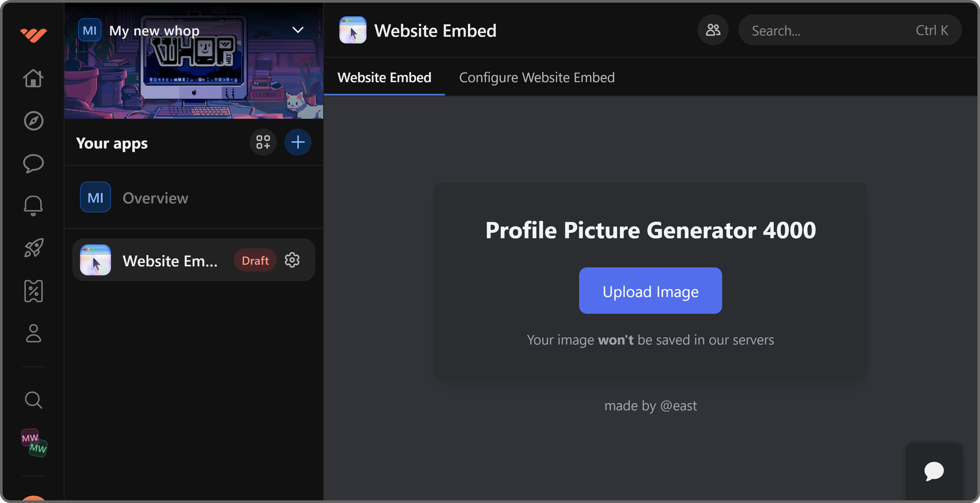Screen dimensions: 980x503
Task: Click the apps grid icon next to plus
Action: point(263,142)
